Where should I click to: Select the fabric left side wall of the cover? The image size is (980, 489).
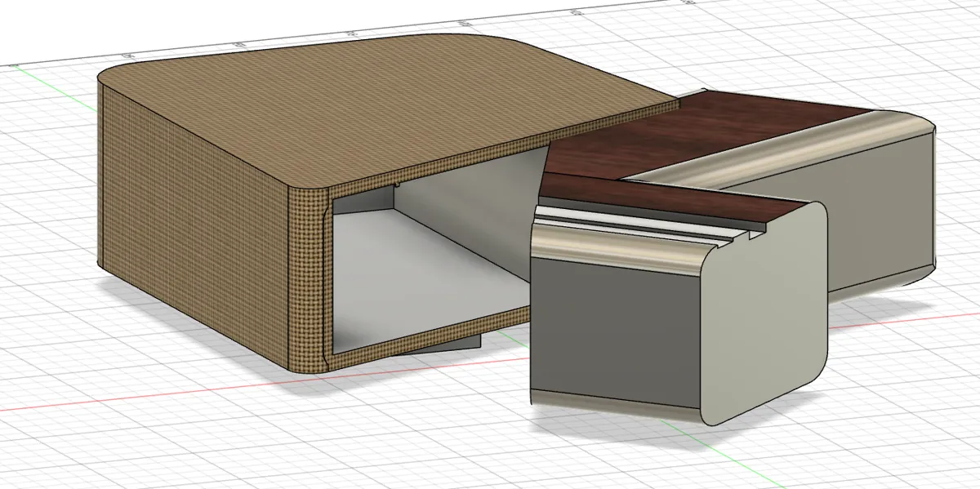[x=192, y=224]
